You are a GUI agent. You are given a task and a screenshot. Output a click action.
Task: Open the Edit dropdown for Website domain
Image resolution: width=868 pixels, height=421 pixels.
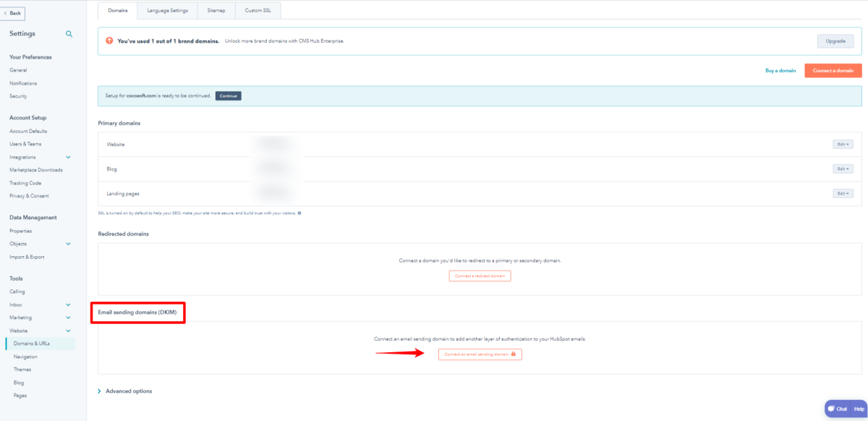pos(843,145)
